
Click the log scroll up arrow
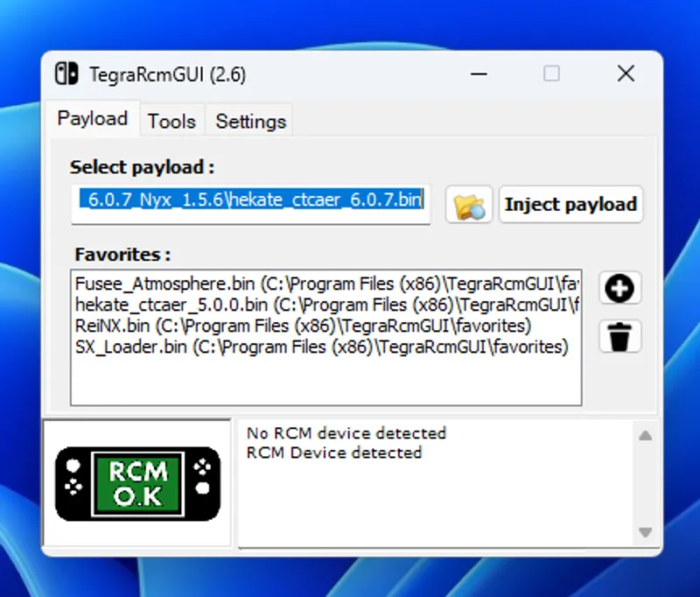pyautogui.click(x=645, y=435)
